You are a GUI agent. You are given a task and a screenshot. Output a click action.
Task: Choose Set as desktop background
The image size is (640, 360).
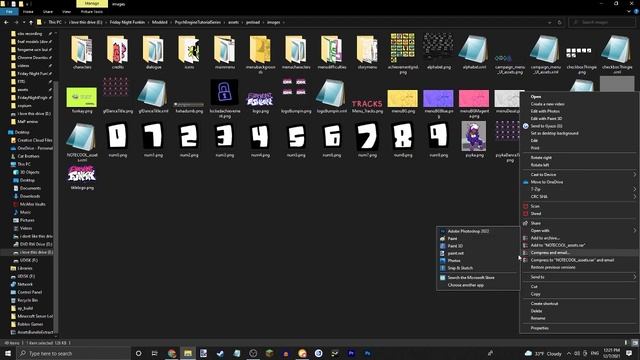554,133
